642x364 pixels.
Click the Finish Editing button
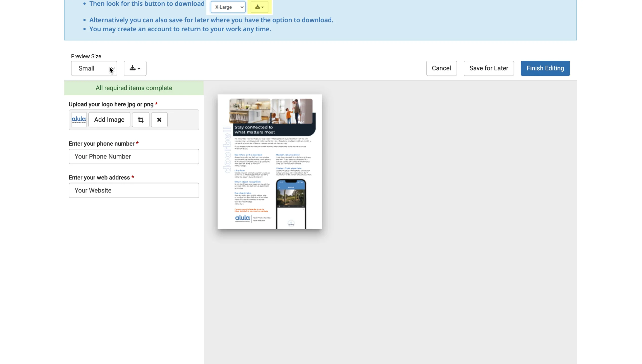pyautogui.click(x=545, y=68)
